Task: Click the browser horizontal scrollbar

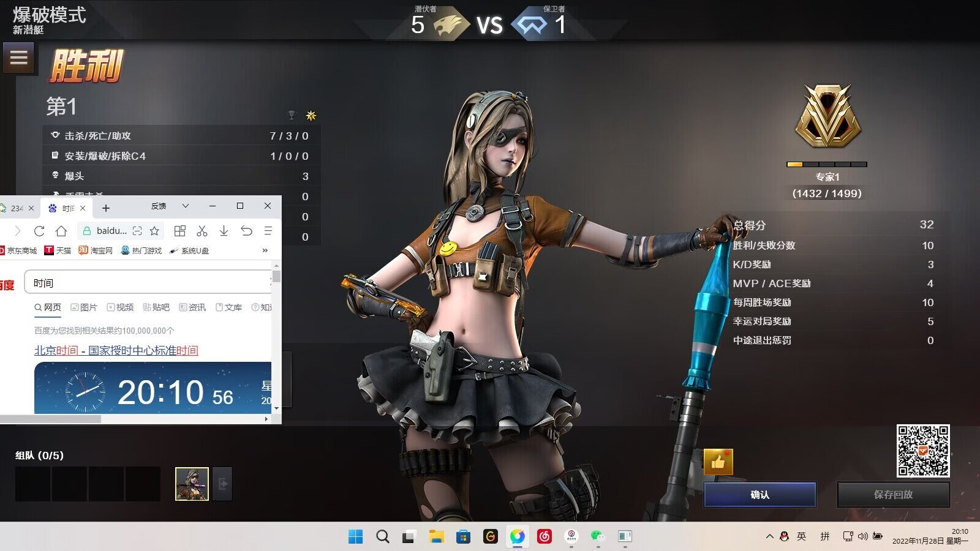Action: (x=50, y=419)
